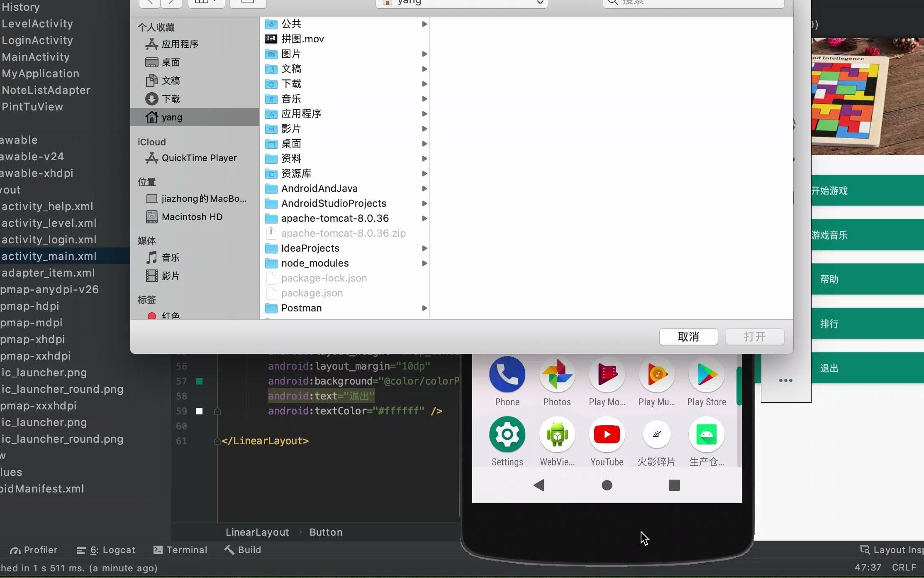Open the Build tool window

point(243,550)
